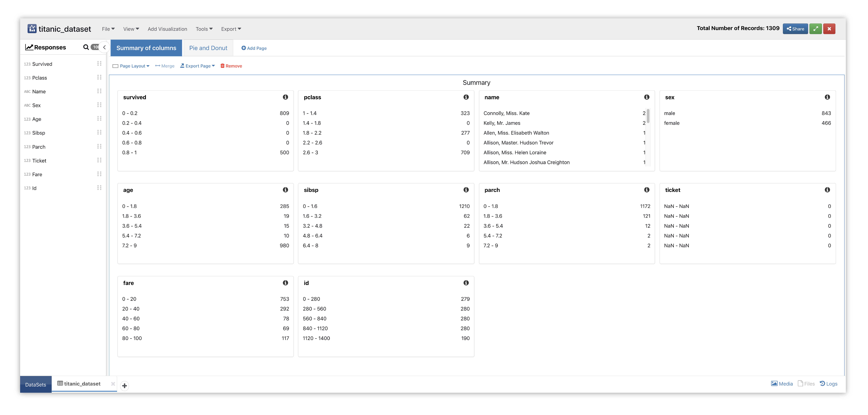868x415 pixels.
Task: Click the 'female' row in sex card
Action: pyautogui.click(x=747, y=123)
